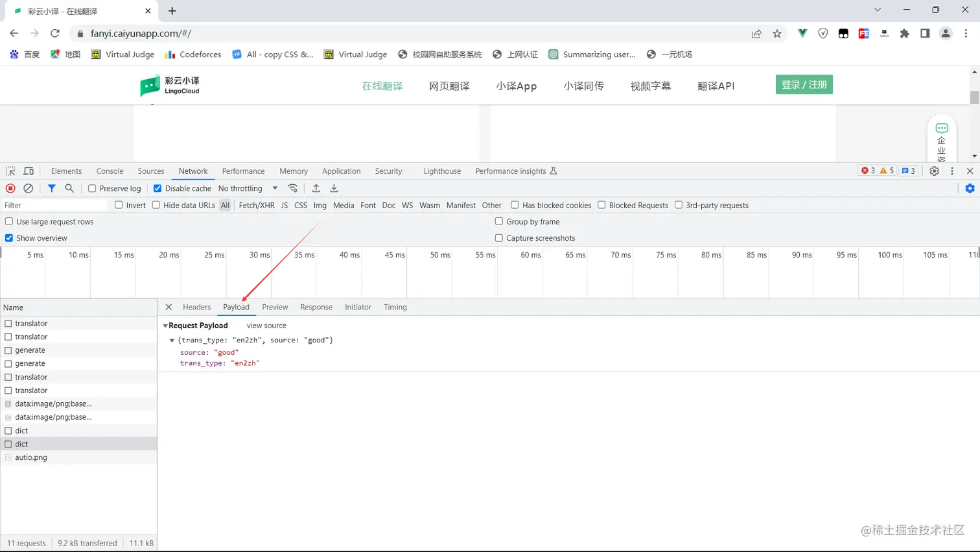Viewport: 980px width, 552px height.
Task: Open DevTools three-dot customize menu
Action: click(952, 171)
